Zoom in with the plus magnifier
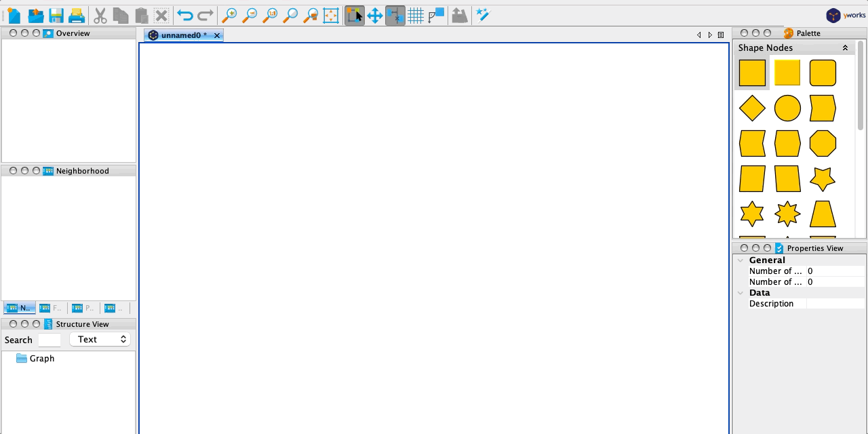The width and height of the screenshot is (868, 434). tap(229, 15)
